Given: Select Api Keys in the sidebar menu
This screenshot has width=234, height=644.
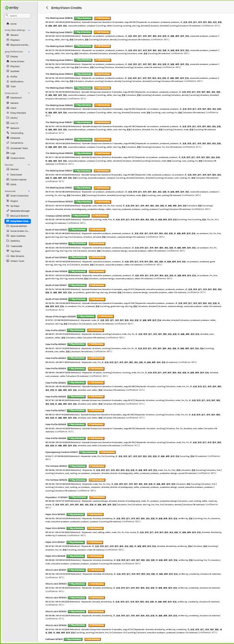Looking at the screenshot, I should (14, 206).
